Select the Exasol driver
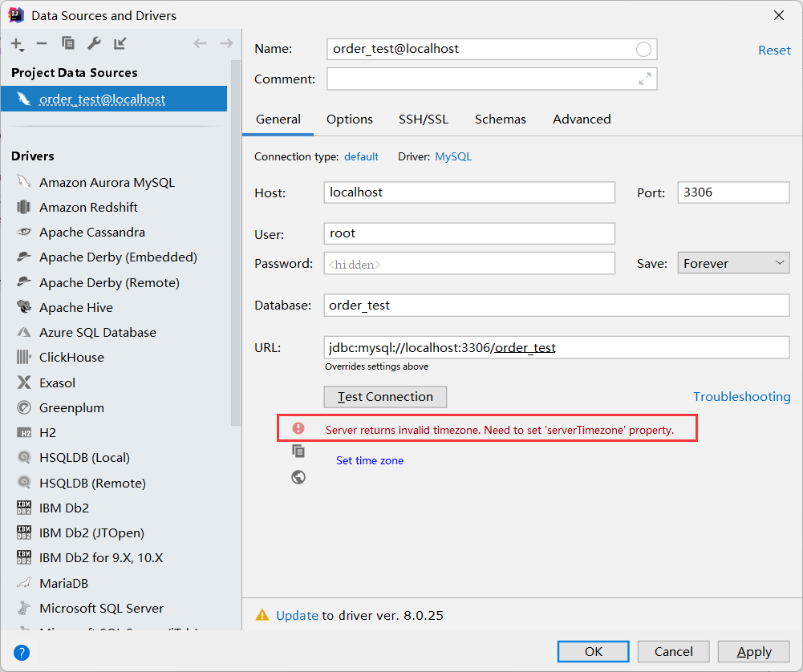This screenshot has height=672, width=803. tap(116, 383)
